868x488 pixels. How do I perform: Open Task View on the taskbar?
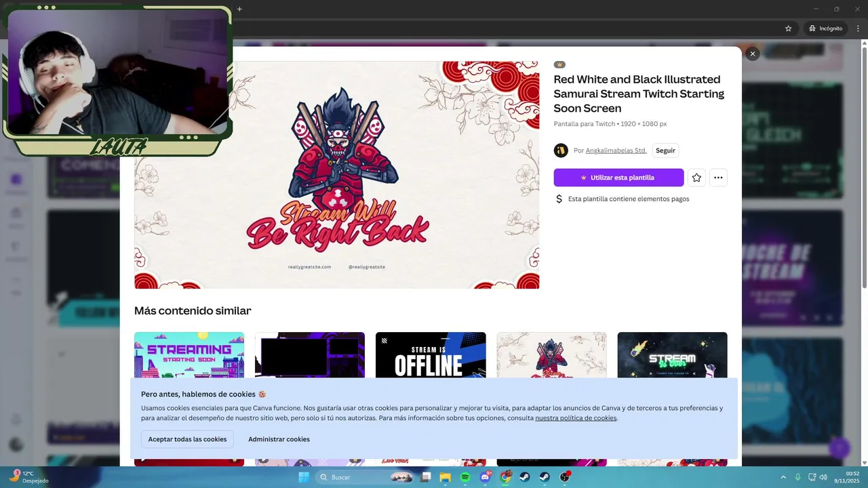pyautogui.click(x=426, y=477)
